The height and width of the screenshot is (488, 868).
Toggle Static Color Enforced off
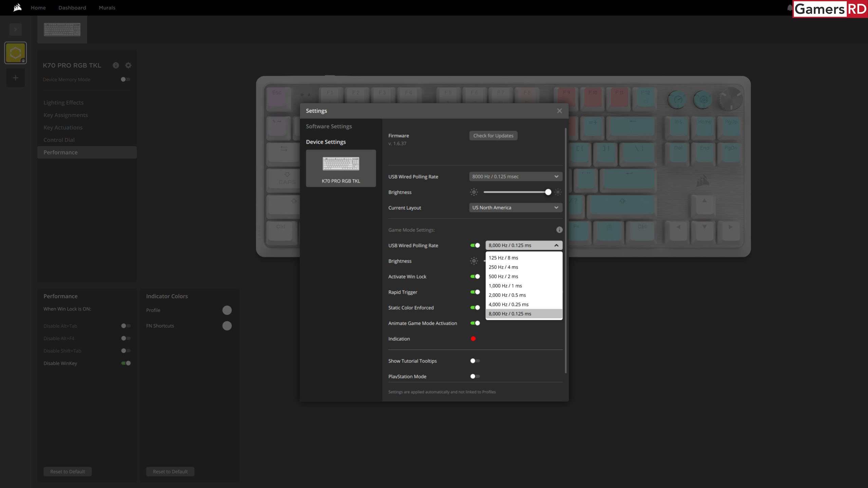(475, 307)
